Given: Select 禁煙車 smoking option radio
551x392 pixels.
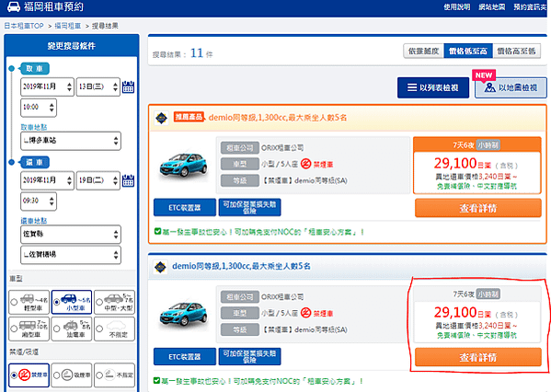Looking at the screenshot, I should 14,375.
